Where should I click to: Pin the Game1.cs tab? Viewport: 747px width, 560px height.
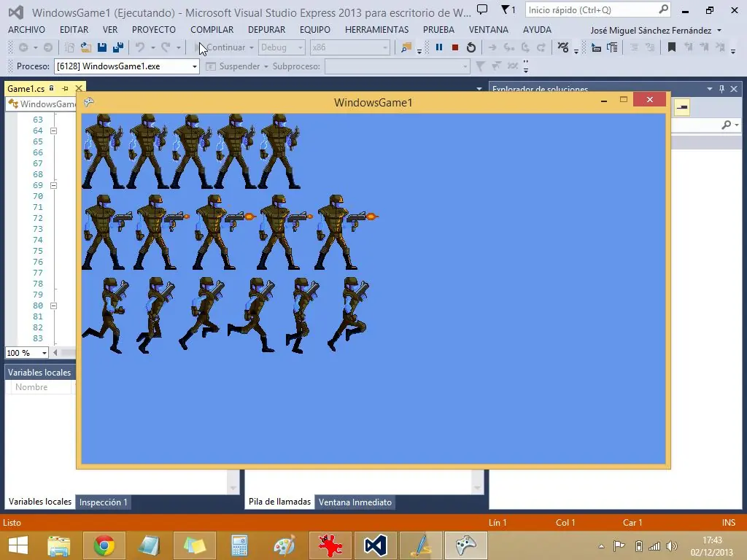coord(65,88)
